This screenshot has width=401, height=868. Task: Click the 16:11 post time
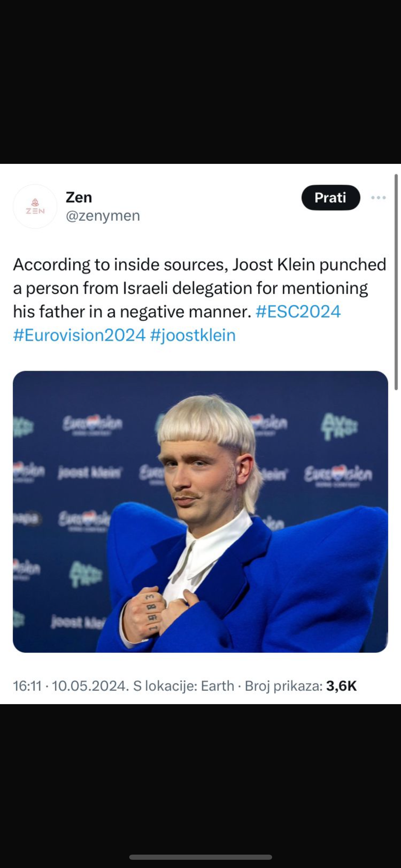[x=27, y=686]
